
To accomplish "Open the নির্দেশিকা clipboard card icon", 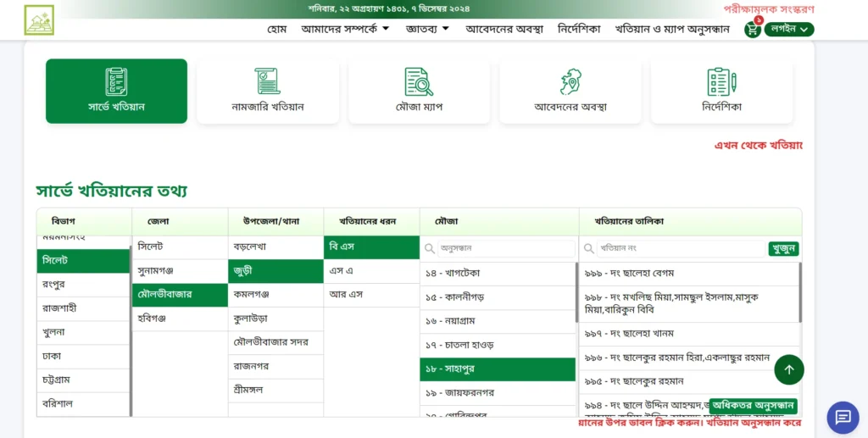I will pos(721,81).
